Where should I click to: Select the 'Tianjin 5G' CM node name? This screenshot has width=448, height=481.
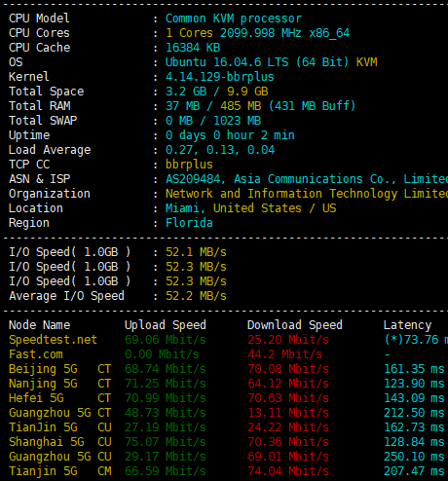click(x=43, y=471)
